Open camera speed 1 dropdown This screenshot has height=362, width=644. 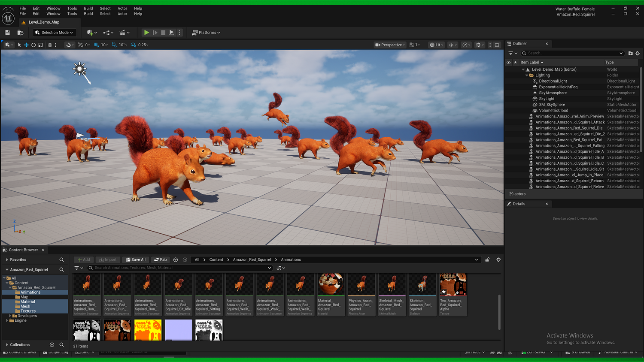point(414,45)
